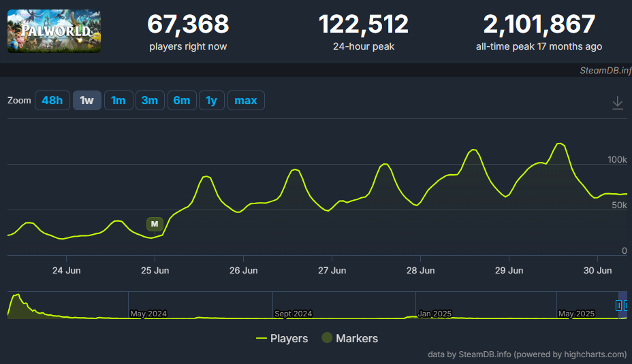632x364 pixels.
Task: Click the 28 Jun axis label
Action: (x=420, y=271)
